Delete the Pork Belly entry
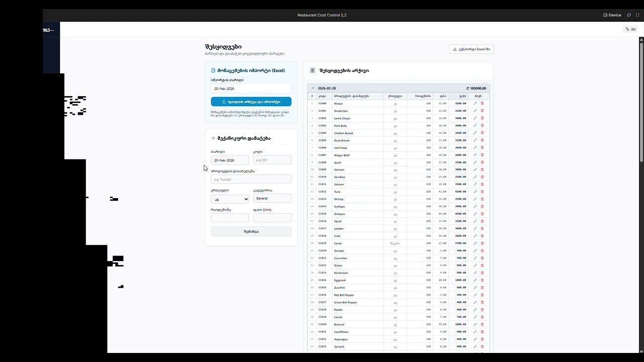The image size is (644, 362). click(482, 126)
